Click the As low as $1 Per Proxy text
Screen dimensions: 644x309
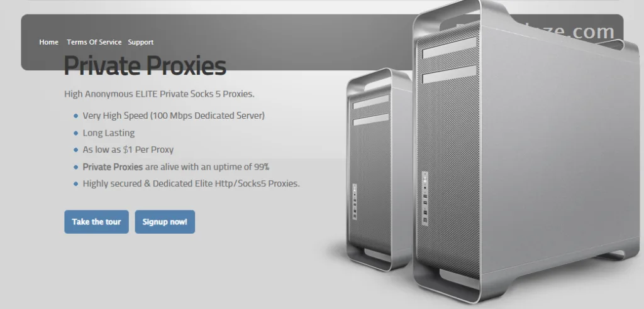(128, 149)
